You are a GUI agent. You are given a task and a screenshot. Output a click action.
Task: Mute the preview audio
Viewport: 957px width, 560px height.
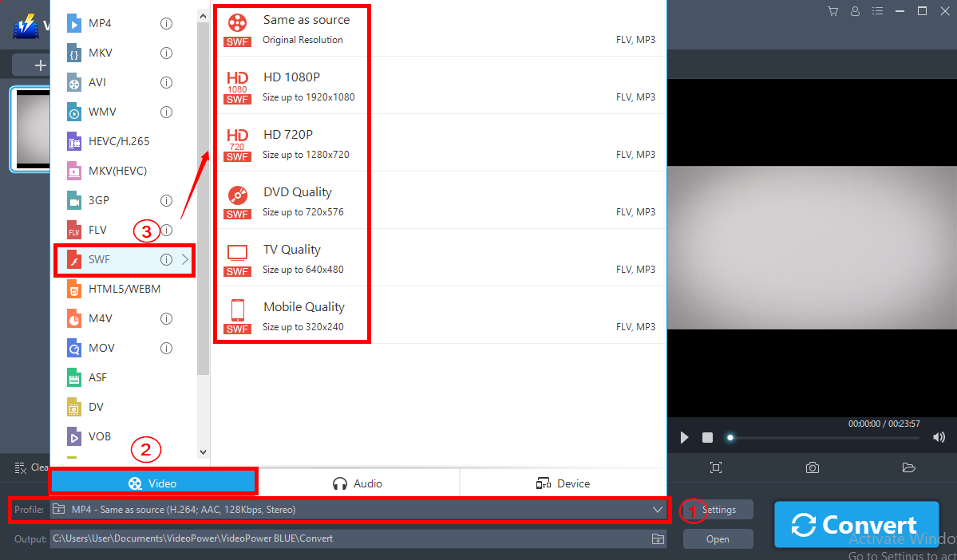[939, 437]
